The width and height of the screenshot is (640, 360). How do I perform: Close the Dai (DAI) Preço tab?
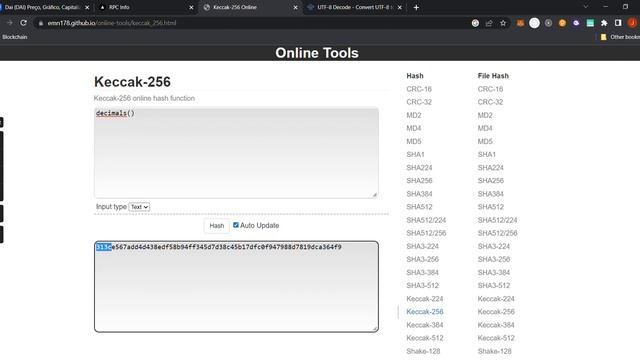click(x=87, y=7)
